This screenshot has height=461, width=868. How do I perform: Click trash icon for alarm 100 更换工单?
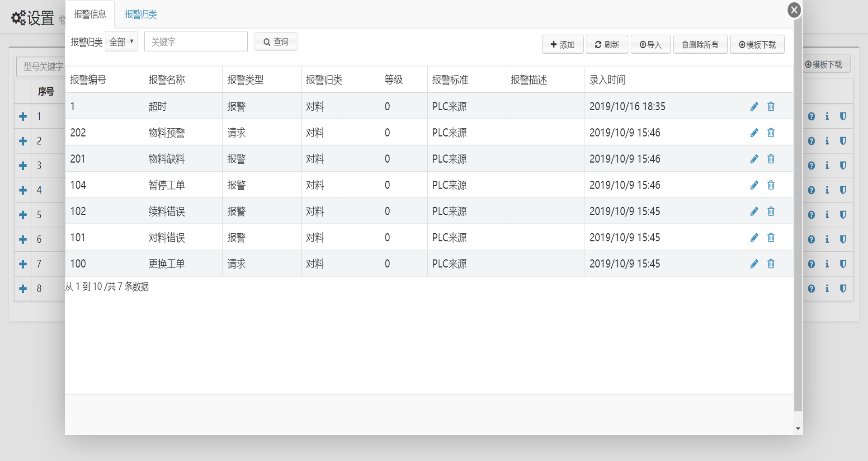click(771, 264)
